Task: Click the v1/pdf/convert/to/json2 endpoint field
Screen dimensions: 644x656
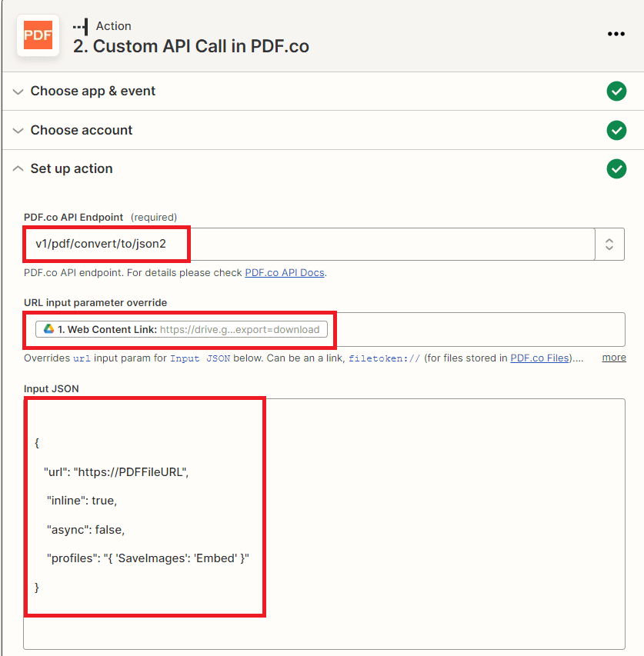Action: pos(308,245)
